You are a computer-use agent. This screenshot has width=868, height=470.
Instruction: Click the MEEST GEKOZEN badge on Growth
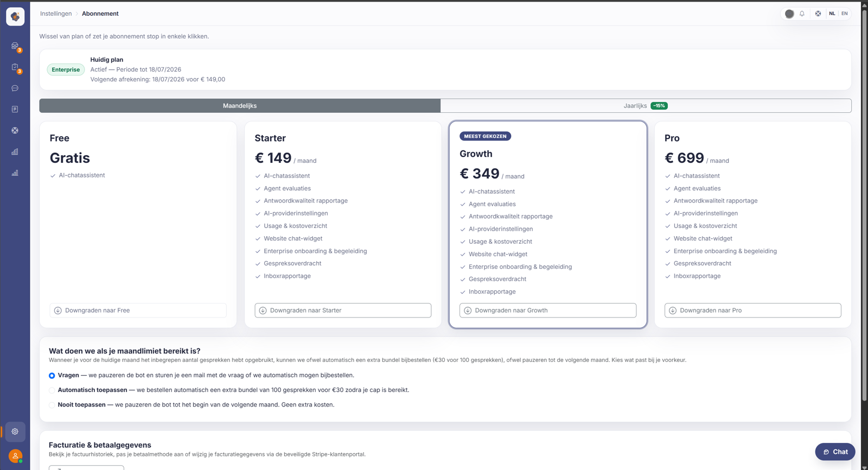pyautogui.click(x=485, y=136)
